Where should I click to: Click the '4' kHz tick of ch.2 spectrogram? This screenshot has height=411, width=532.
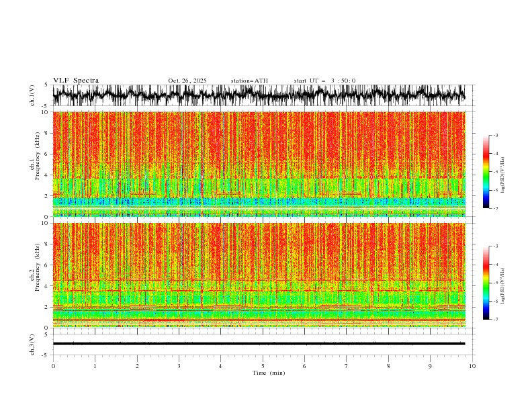coord(47,286)
